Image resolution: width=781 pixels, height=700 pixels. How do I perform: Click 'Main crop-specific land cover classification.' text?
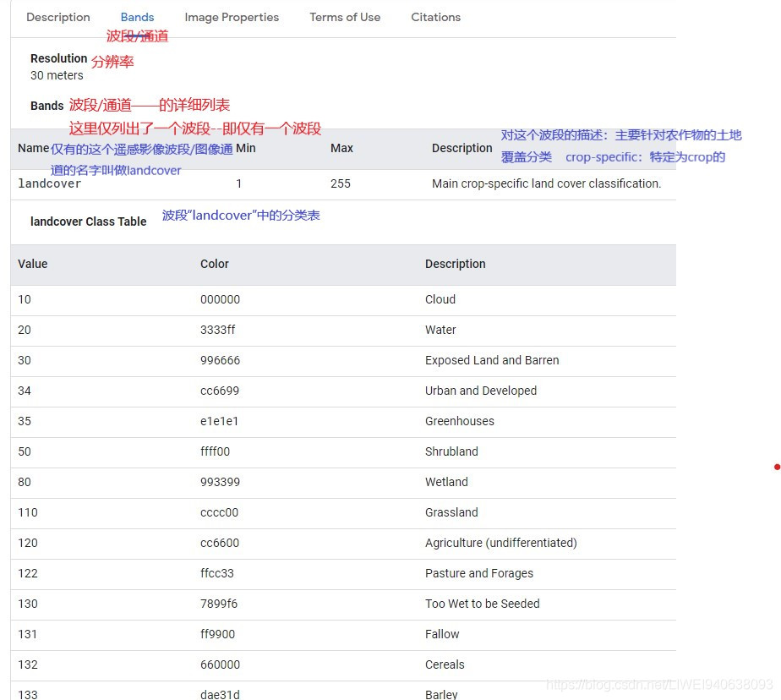point(546,183)
